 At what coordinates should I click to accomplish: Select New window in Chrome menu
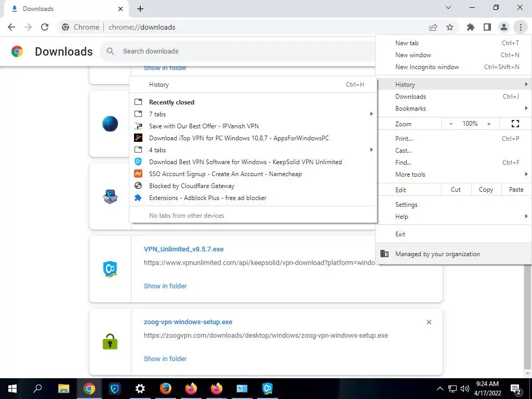pyautogui.click(x=454, y=55)
